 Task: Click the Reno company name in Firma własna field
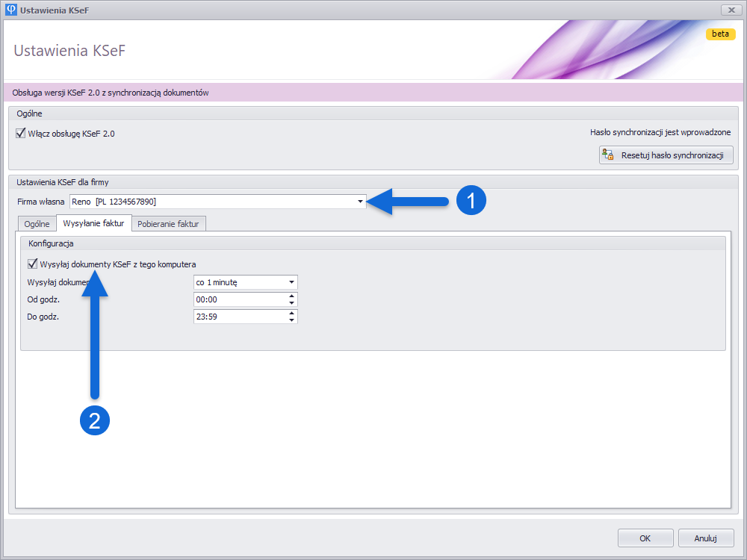tap(81, 202)
